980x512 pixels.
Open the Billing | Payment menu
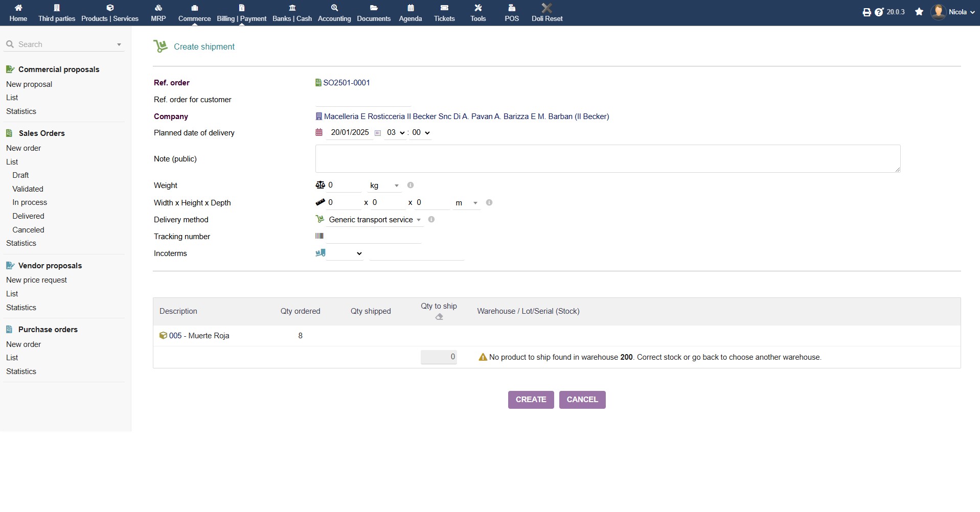point(241,13)
